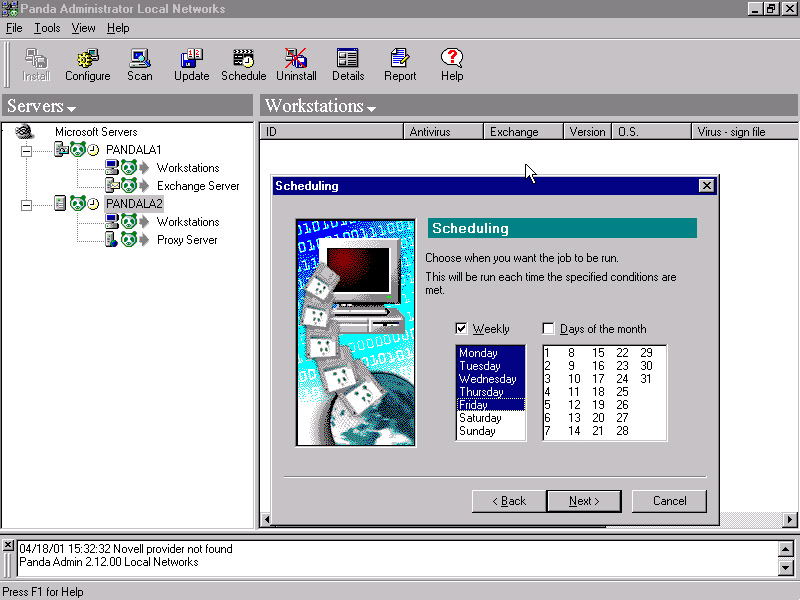800x600 pixels.
Task: Click the Microsoft Servers network icon
Action: pyautogui.click(x=24, y=132)
